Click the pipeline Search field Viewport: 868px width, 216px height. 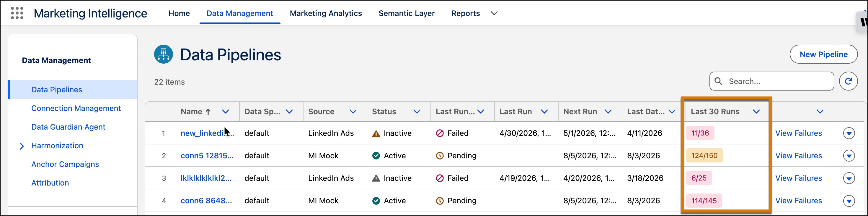[772, 81]
